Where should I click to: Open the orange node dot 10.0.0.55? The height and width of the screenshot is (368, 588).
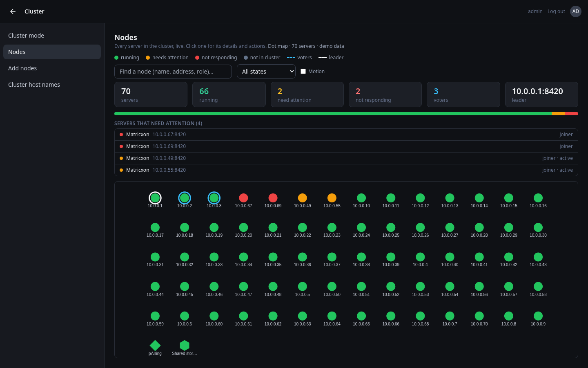(x=332, y=198)
